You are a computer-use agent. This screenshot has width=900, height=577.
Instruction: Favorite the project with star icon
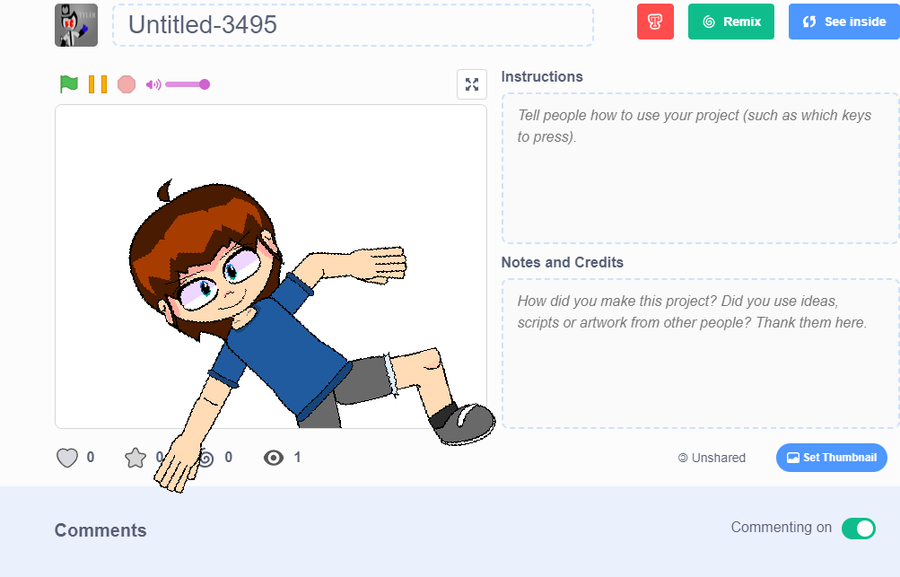click(x=135, y=458)
